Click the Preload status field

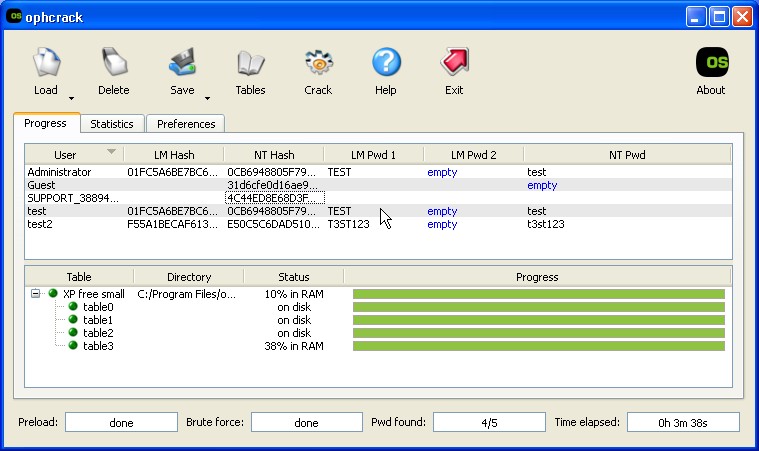121,422
